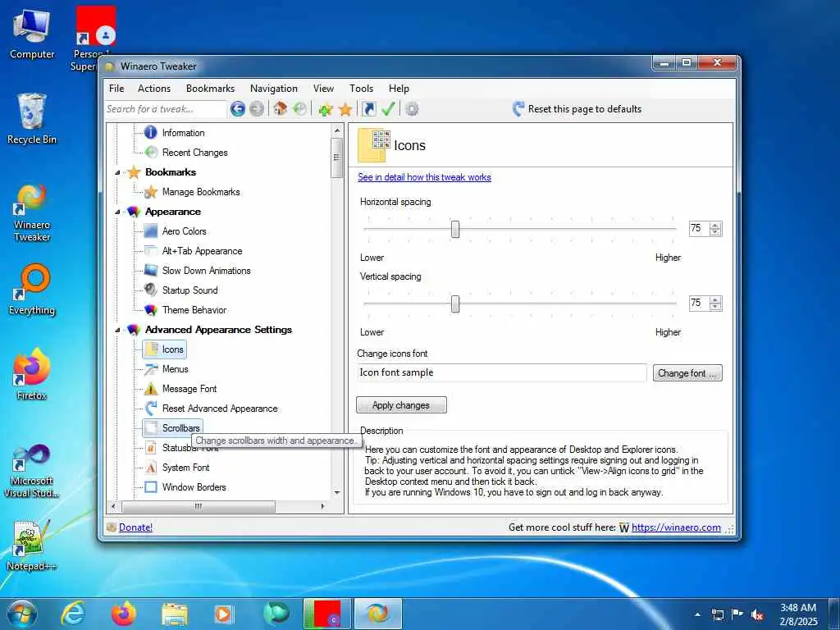Viewport: 840px width, 630px height.
Task: Select Window Borders tree item
Action: [x=194, y=487]
